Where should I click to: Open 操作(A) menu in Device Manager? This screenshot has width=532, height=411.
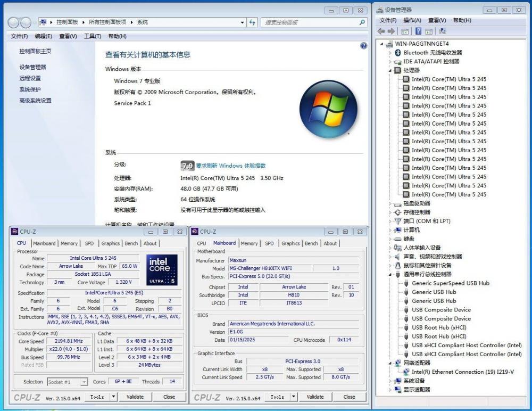tap(412, 20)
